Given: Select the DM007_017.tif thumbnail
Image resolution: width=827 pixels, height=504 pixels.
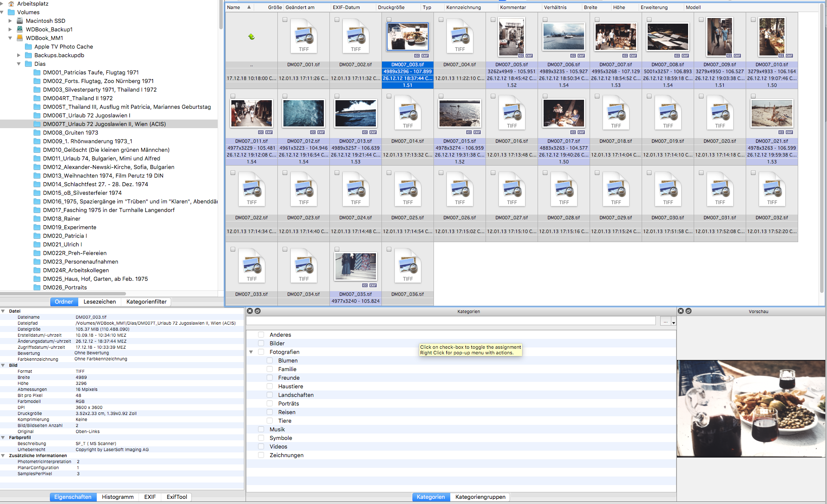Looking at the screenshot, I should (563, 113).
